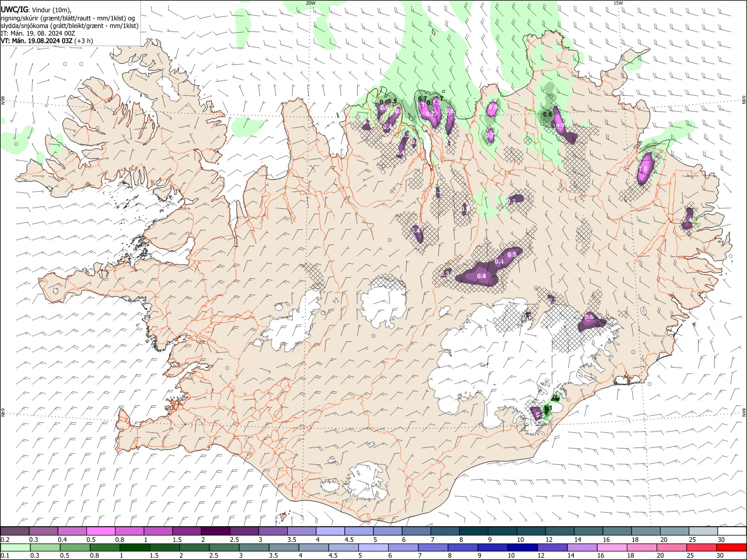Pick the upper legend swatch starting at 16 (gray-teal)
The image size is (747, 560).
click(x=617, y=531)
